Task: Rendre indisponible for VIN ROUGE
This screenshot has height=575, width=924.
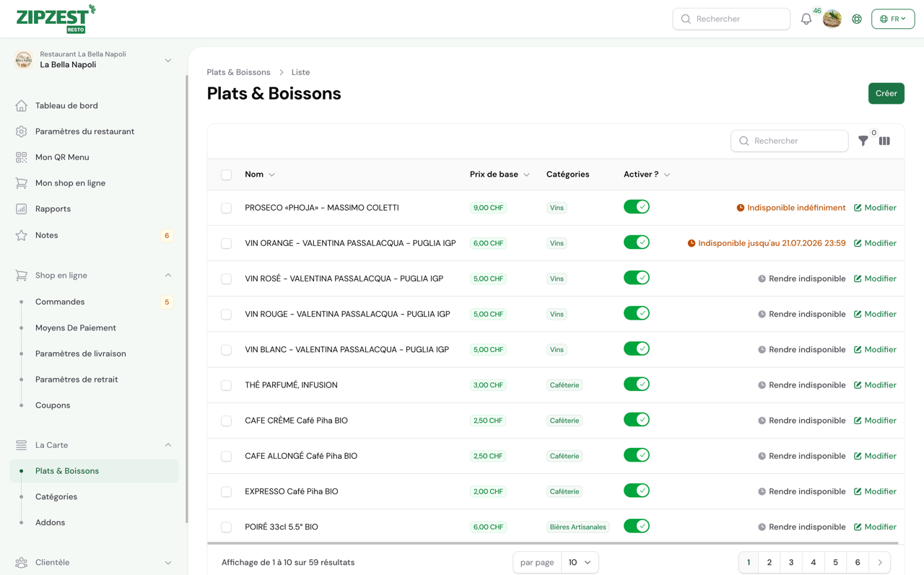Action: click(801, 314)
